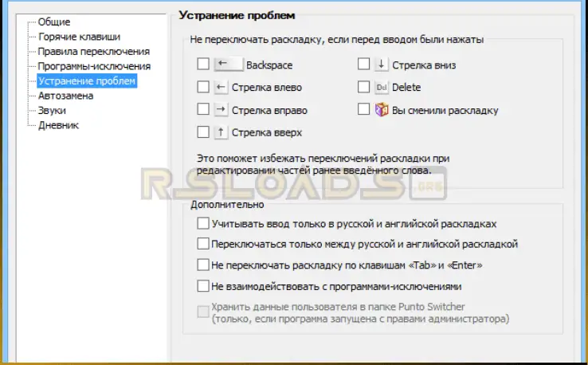Viewport: 588px width, 365px height.
Task: Open 'Программы-исключения' in the tree
Action: click(94, 66)
